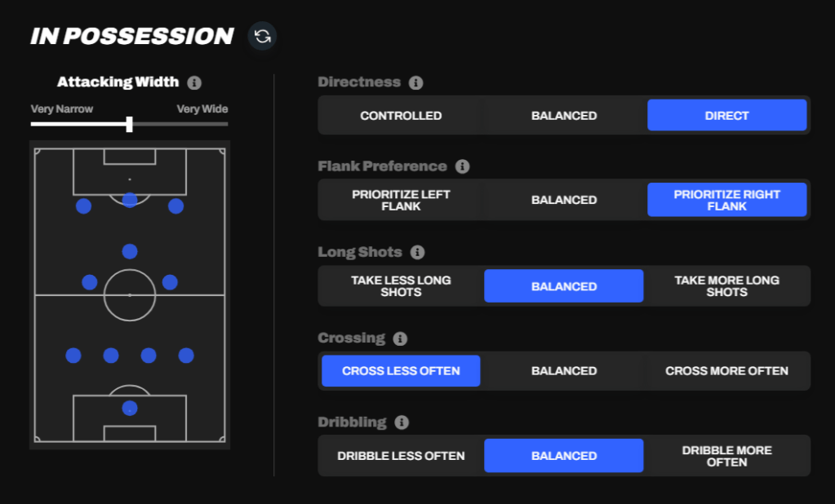Select Take Less Long Shots
Image resolution: width=835 pixels, height=504 pixels.
pyautogui.click(x=401, y=286)
